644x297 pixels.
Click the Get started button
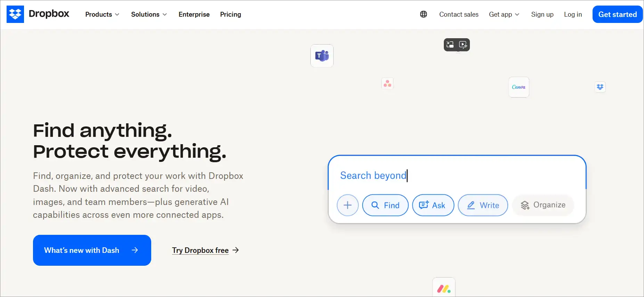coord(618,14)
